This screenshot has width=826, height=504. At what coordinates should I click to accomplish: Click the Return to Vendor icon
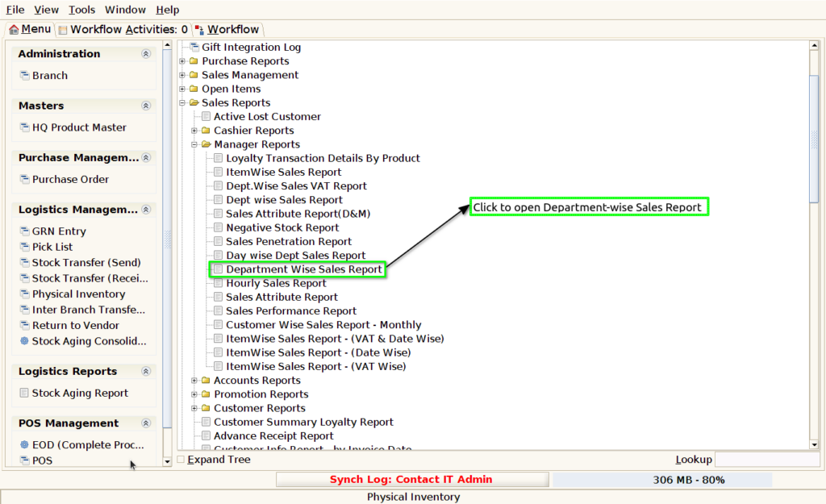pyautogui.click(x=24, y=325)
